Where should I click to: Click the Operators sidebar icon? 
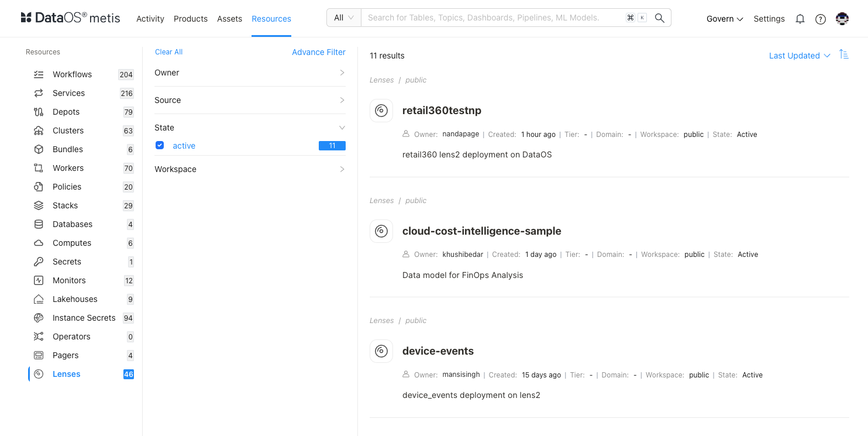(39, 337)
